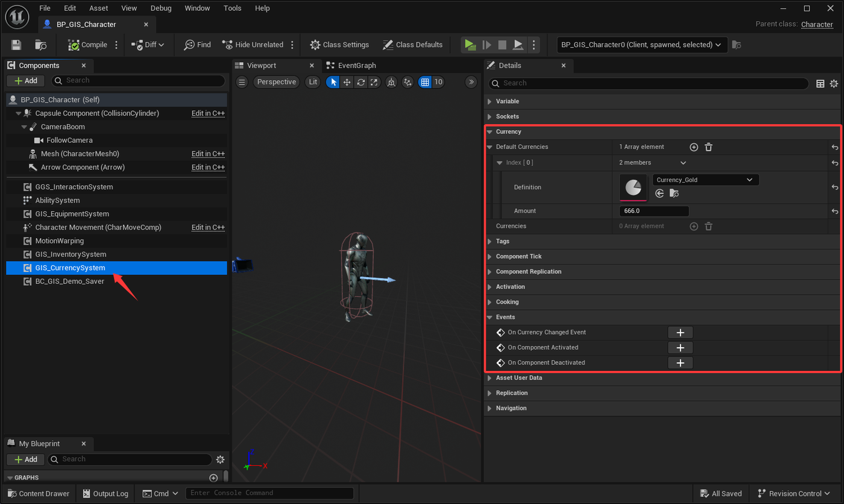
Task: Open Edit in C++ for Mesh (CharacterMesh0)
Action: coord(208,154)
